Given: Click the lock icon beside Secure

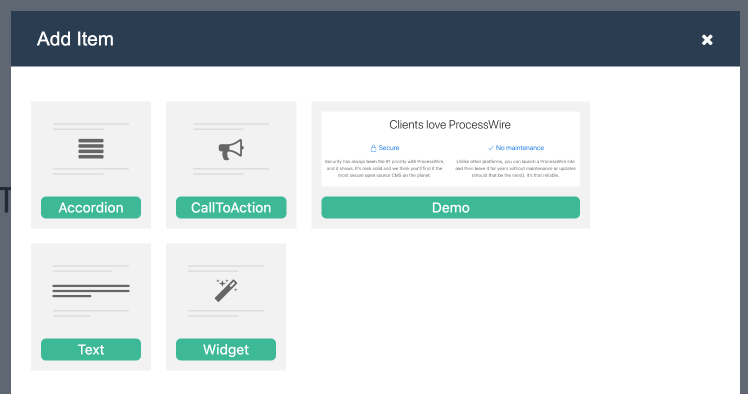Looking at the screenshot, I should (374, 148).
